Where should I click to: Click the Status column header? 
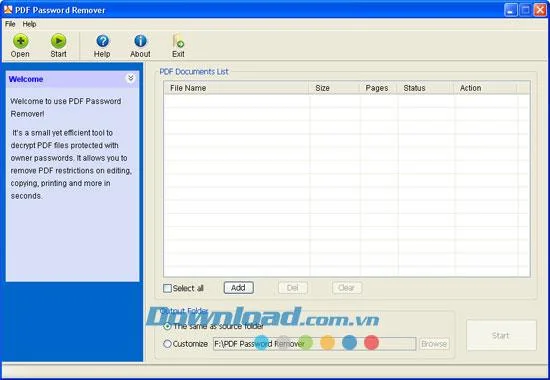pyautogui.click(x=425, y=88)
